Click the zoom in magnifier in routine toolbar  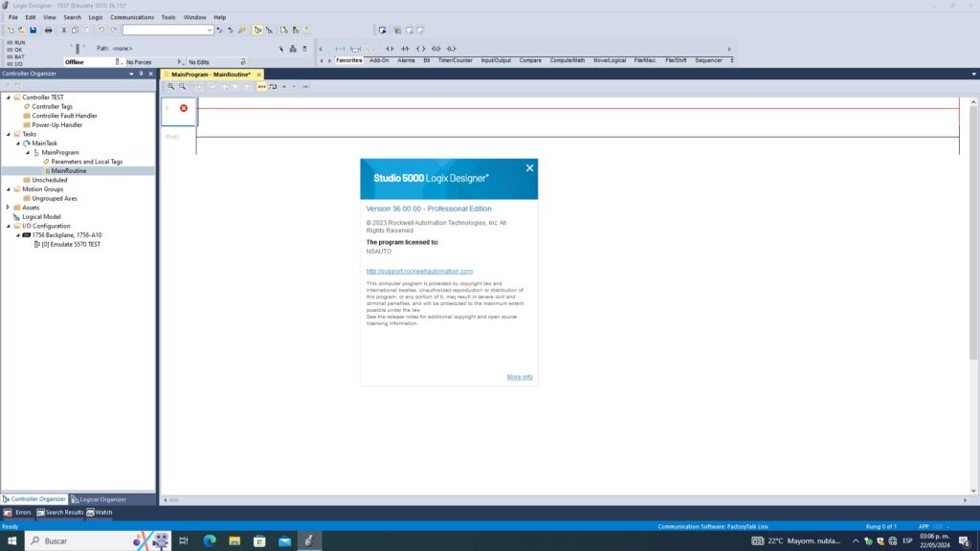coord(171,86)
